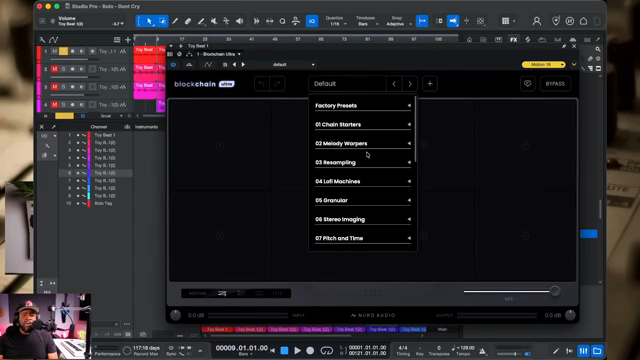Viewport: 640px width, 360px height.
Task: Switch to the Cloud browser tab
Action: (573, 40)
